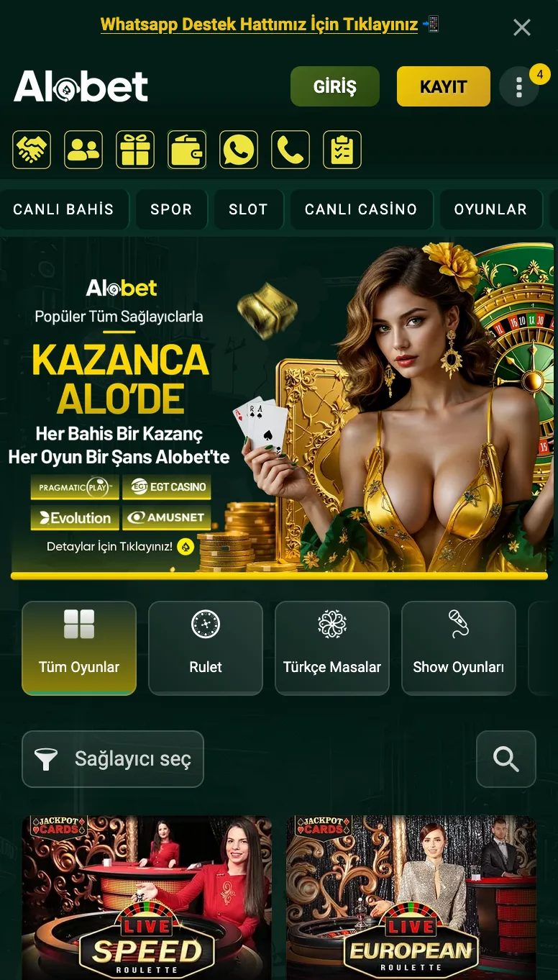Click the phone call icon
This screenshot has height=980, width=558.
pyautogui.click(x=291, y=150)
